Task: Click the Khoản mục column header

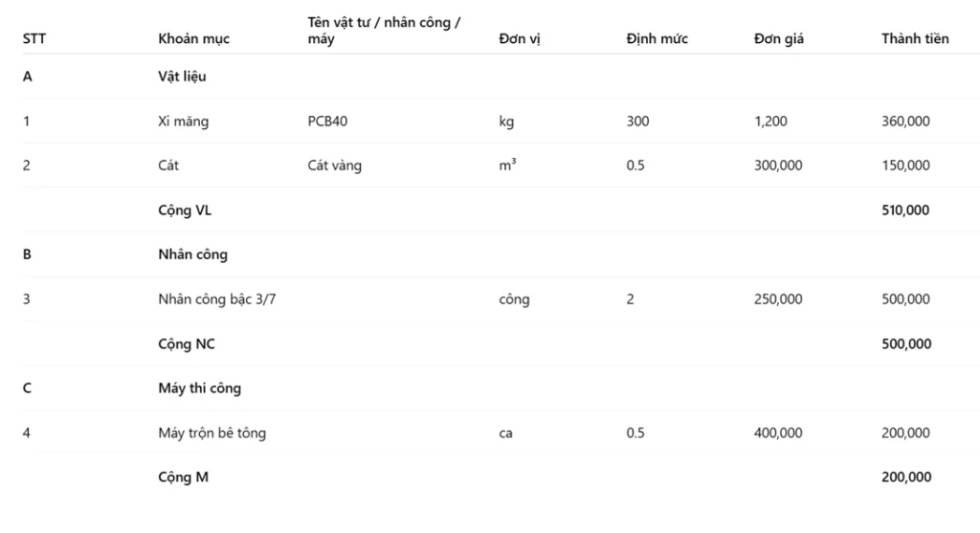Action: [x=193, y=39]
